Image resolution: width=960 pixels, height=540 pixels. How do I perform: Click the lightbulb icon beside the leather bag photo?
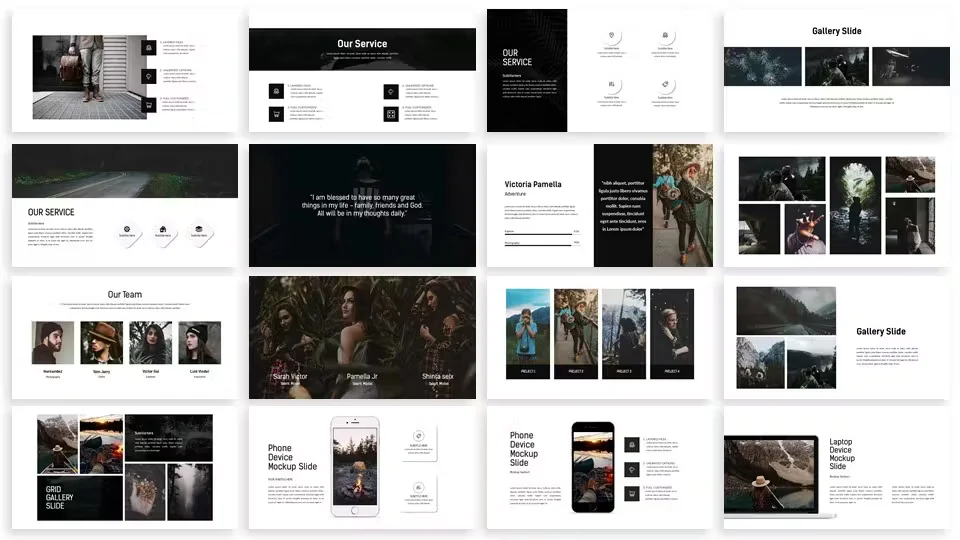149,76
